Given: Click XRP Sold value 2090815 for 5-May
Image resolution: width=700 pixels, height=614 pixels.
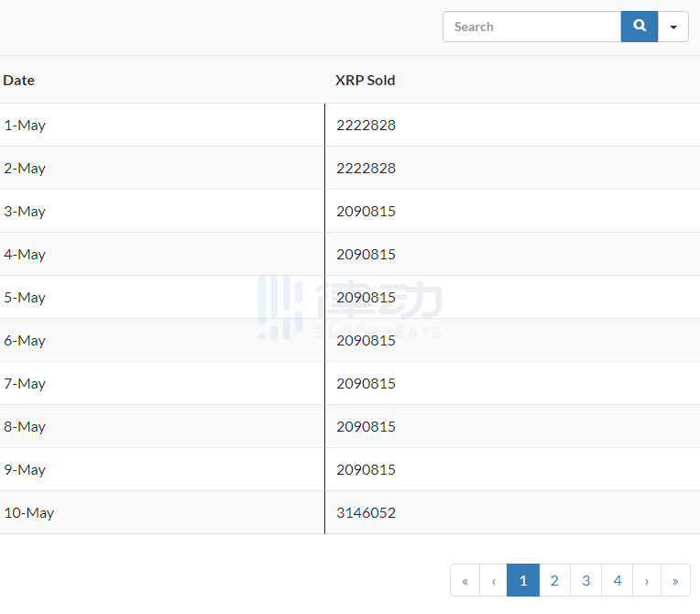Looking at the screenshot, I should (366, 298).
